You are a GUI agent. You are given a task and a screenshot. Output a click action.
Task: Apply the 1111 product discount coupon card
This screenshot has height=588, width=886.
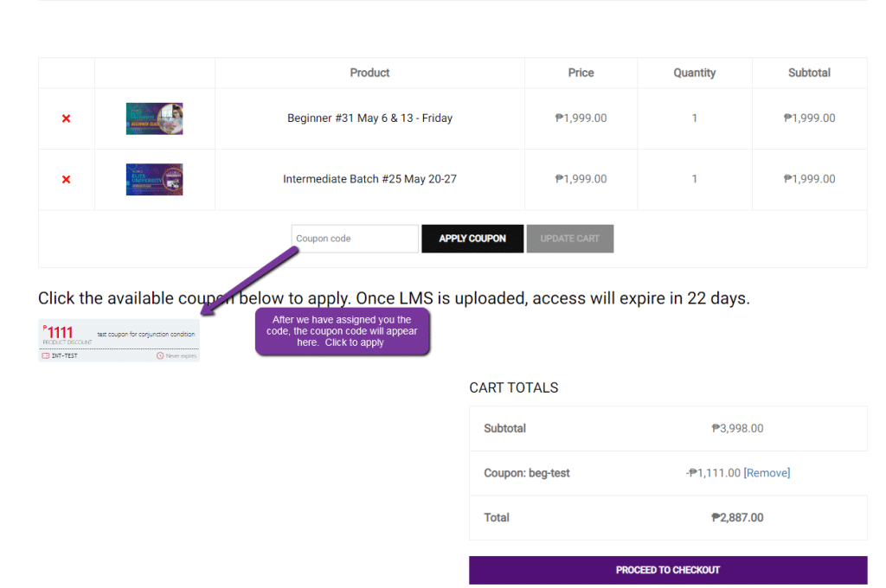119,334
